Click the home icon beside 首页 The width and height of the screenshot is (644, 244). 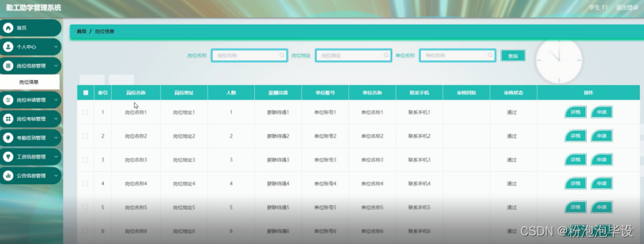point(8,28)
